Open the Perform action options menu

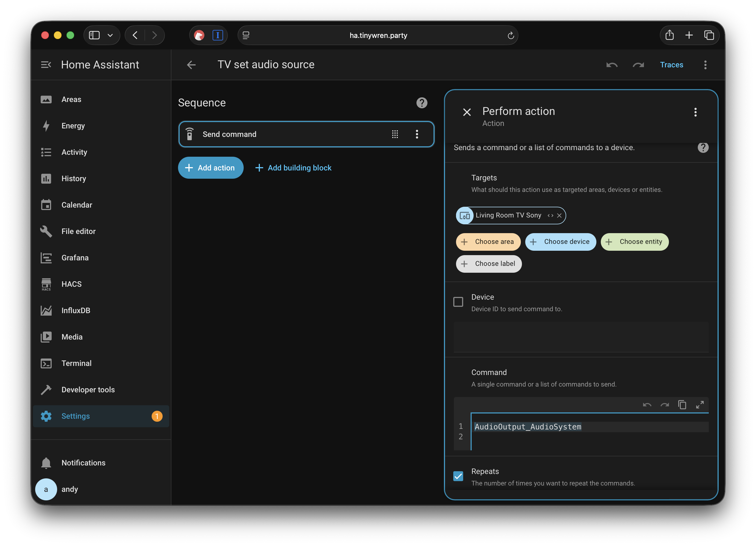tap(695, 112)
